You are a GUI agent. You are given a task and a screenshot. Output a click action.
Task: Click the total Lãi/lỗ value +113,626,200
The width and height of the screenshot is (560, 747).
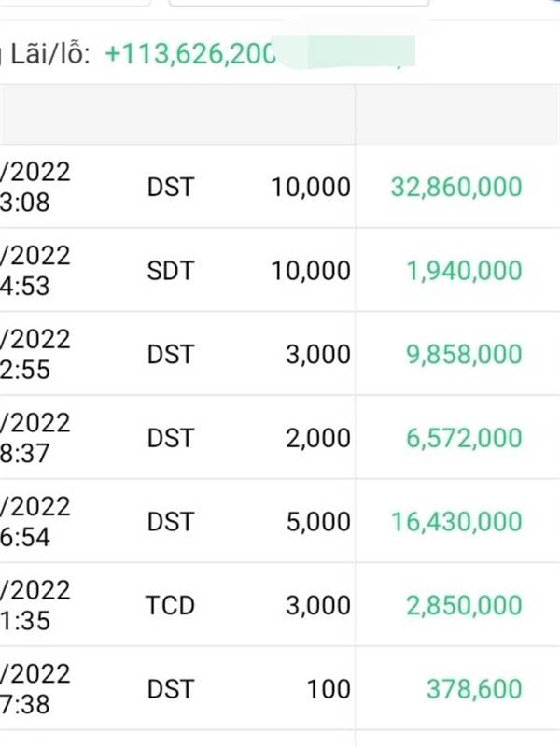coord(189,53)
